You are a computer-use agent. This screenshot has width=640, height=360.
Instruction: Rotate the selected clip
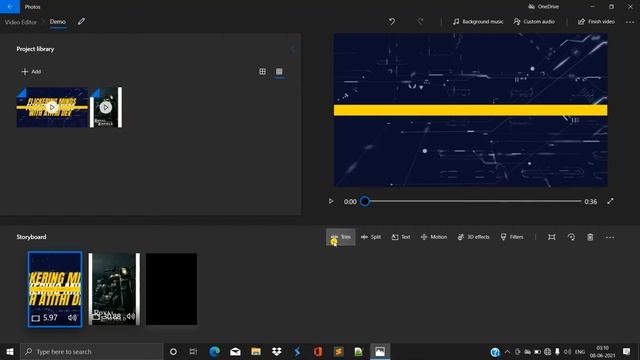click(x=571, y=237)
